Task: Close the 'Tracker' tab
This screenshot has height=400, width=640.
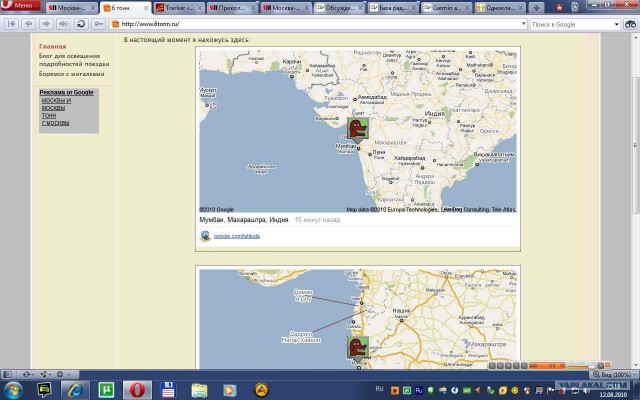Action: click(200, 8)
